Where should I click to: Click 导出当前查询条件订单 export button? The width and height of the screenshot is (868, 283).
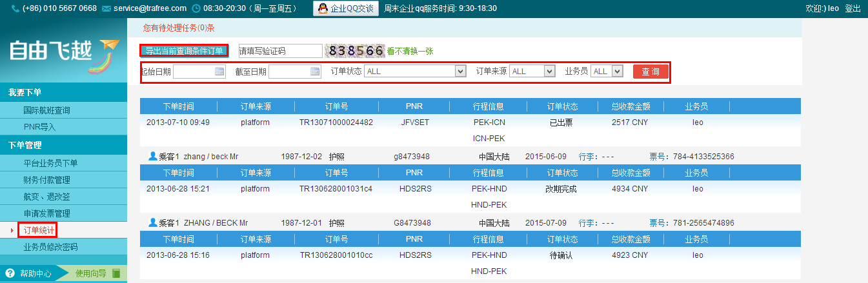tap(184, 51)
